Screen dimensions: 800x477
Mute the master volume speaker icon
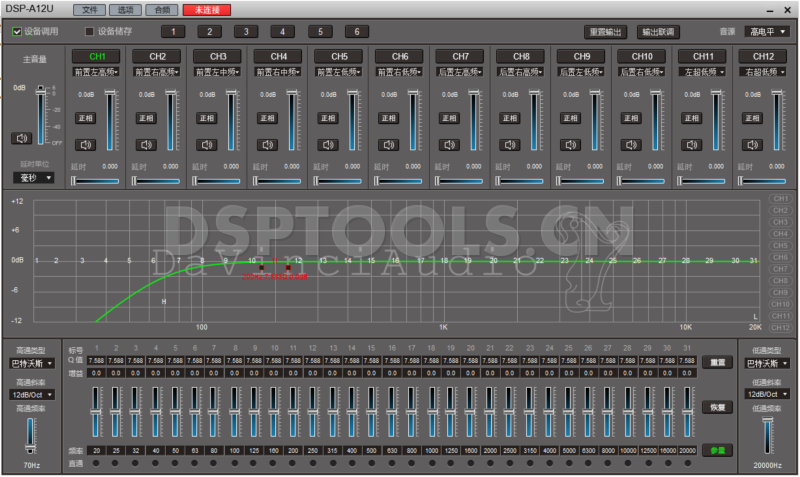[21, 138]
